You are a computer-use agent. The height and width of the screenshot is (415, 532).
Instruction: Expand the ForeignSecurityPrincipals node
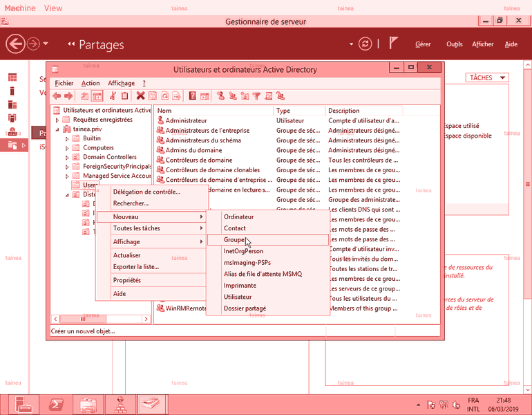pyautogui.click(x=67, y=167)
